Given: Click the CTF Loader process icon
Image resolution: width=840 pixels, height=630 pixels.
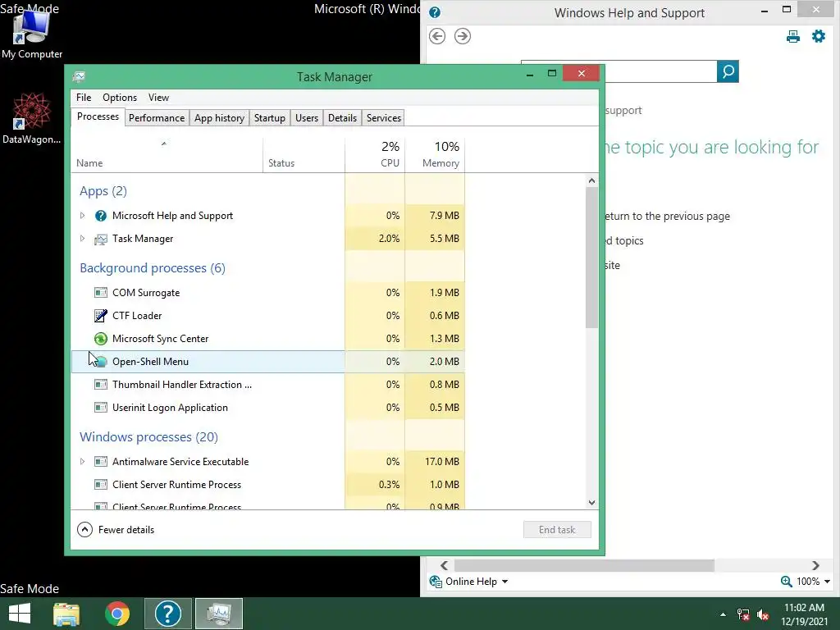Looking at the screenshot, I should click(x=101, y=316).
